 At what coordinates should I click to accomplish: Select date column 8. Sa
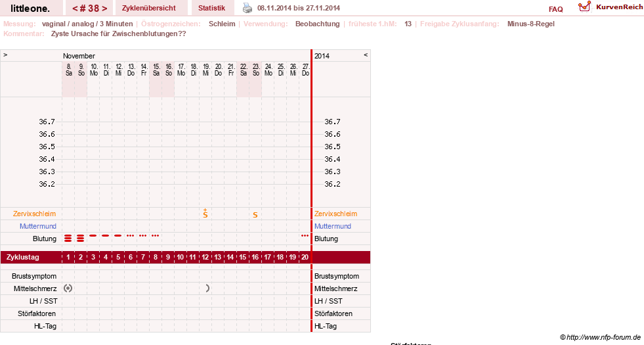(68, 70)
